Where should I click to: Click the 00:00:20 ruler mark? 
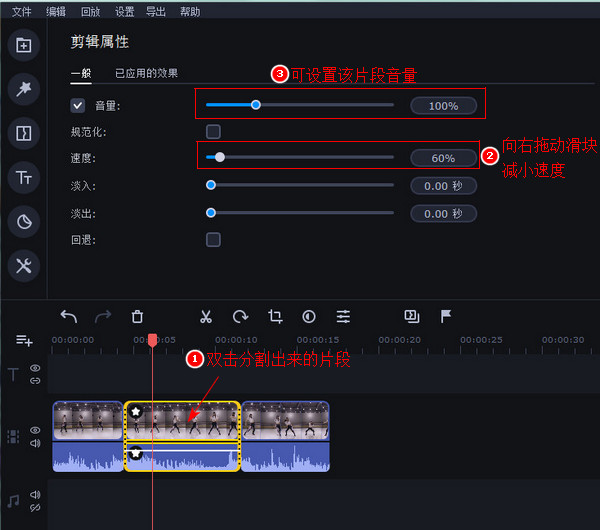pos(399,340)
